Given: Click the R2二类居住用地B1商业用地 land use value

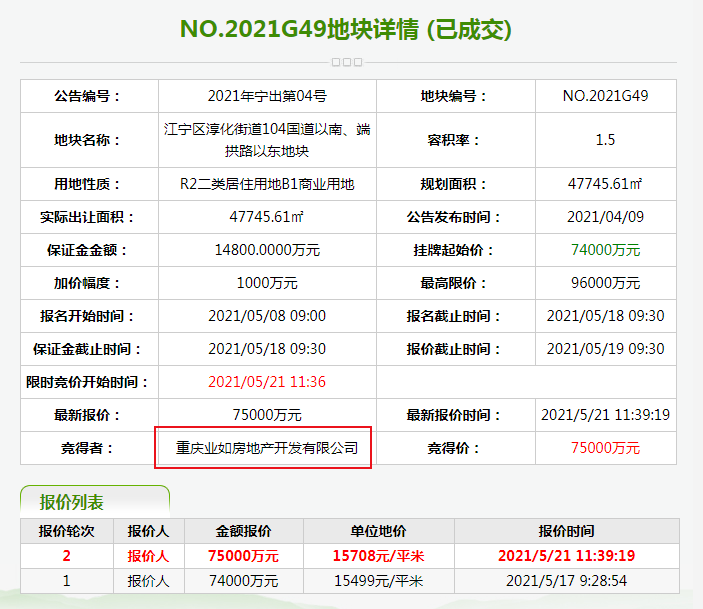Looking at the screenshot, I should tap(267, 184).
